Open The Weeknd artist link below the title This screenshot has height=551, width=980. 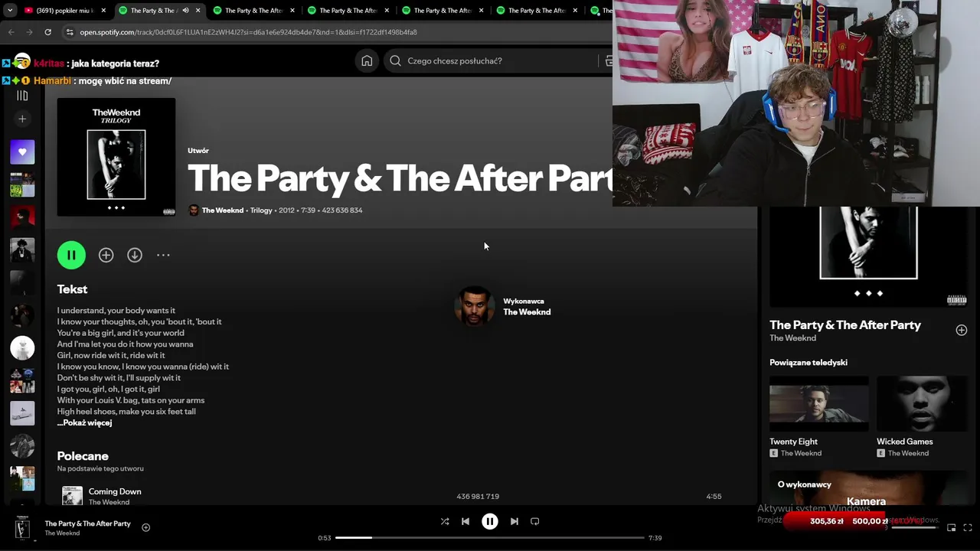point(223,210)
